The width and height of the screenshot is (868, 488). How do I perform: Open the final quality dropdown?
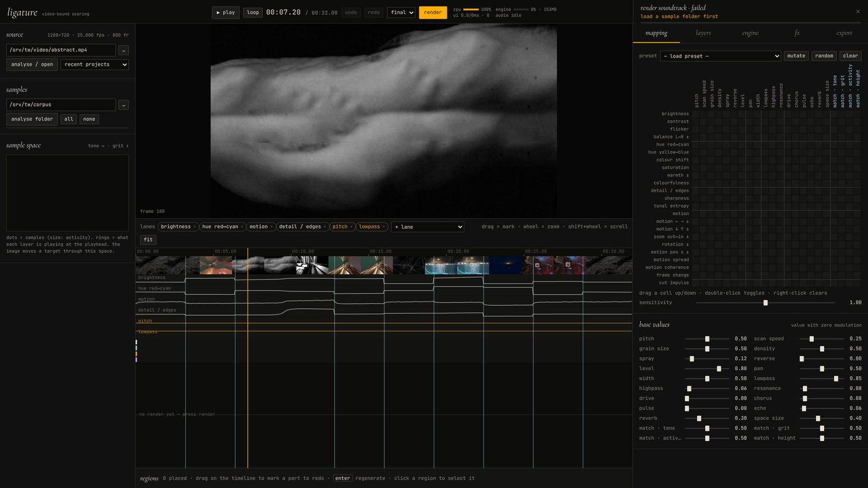pyautogui.click(x=401, y=12)
